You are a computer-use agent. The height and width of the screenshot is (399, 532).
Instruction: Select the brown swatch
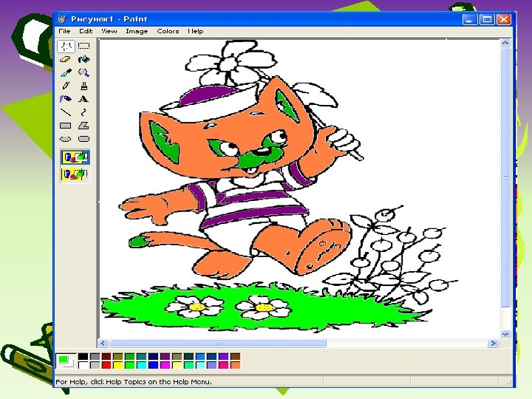pyautogui.click(x=235, y=356)
